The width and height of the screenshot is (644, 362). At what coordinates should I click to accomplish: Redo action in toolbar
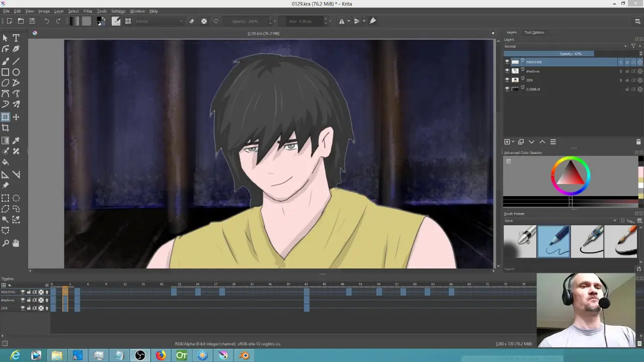pos(58,21)
